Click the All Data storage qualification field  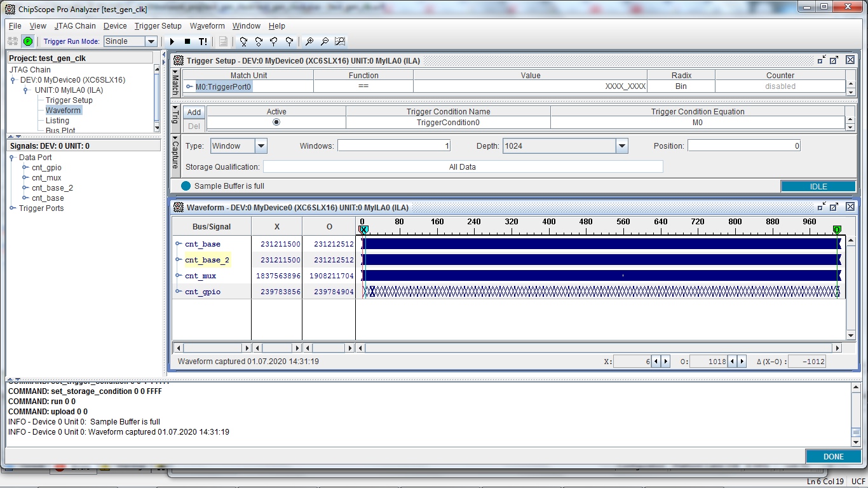(x=463, y=167)
